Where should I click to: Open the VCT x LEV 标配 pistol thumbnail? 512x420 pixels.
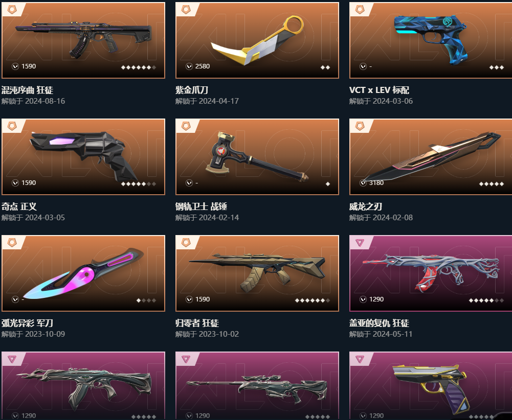coord(430,39)
